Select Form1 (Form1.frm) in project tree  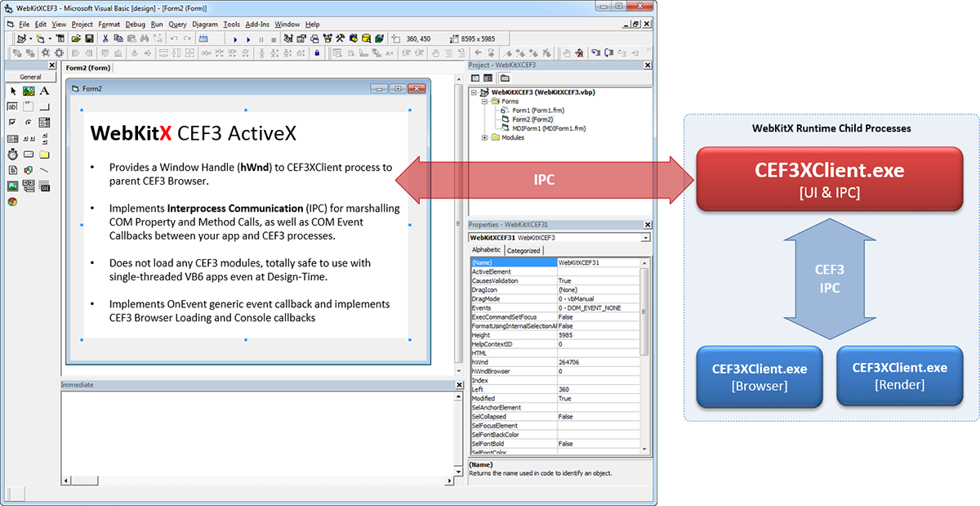coord(537,110)
